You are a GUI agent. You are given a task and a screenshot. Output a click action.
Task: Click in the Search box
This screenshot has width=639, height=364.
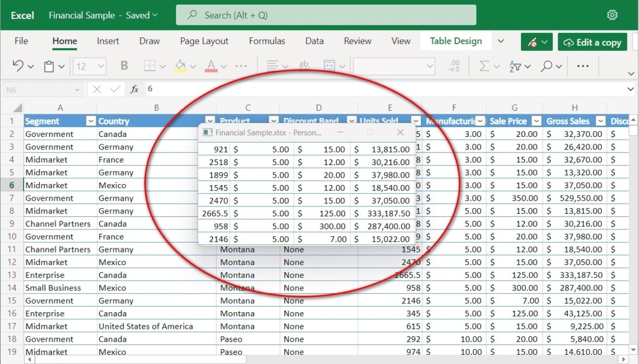pyautogui.click(x=326, y=16)
